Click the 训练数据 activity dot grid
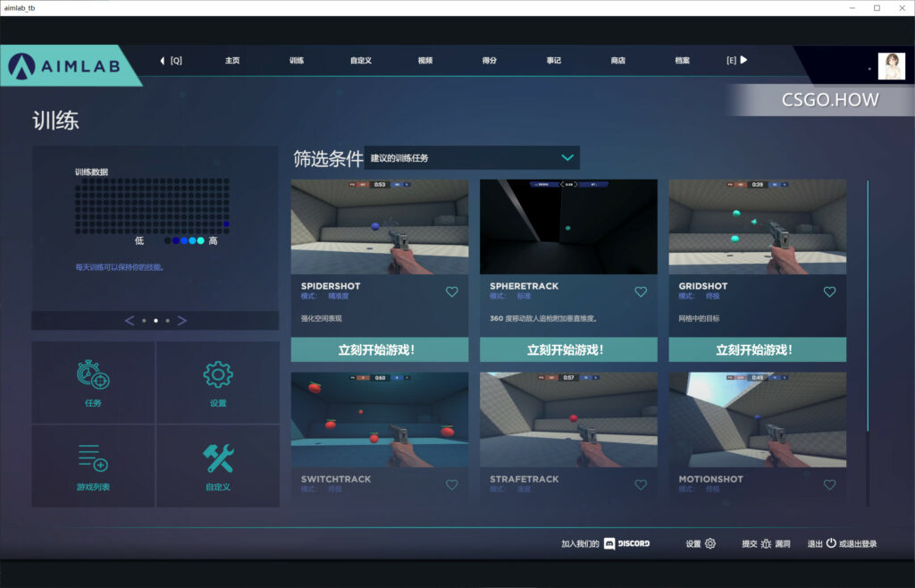 (x=152, y=206)
